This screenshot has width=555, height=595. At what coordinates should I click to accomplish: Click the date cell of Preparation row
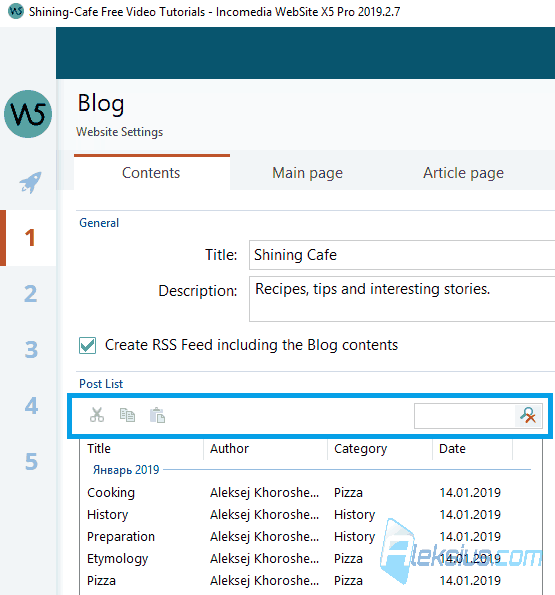tap(470, 537)
